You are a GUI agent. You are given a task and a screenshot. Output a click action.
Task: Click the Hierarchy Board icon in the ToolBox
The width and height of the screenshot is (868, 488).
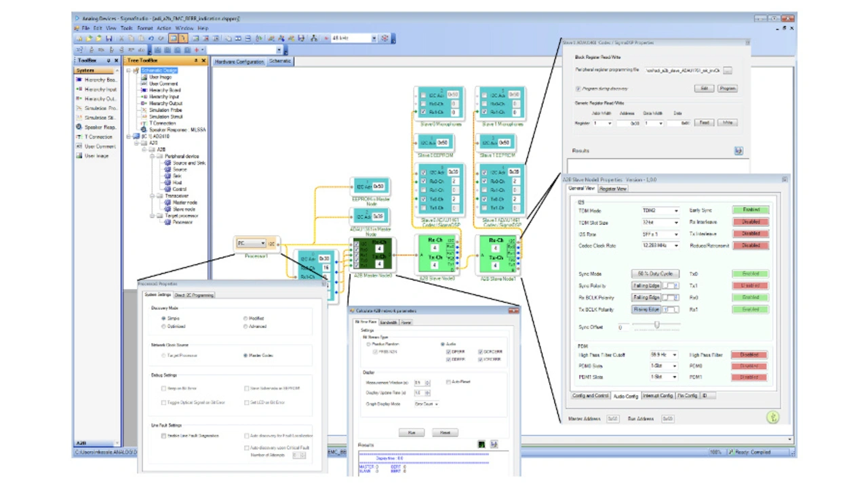click(79, 80)
